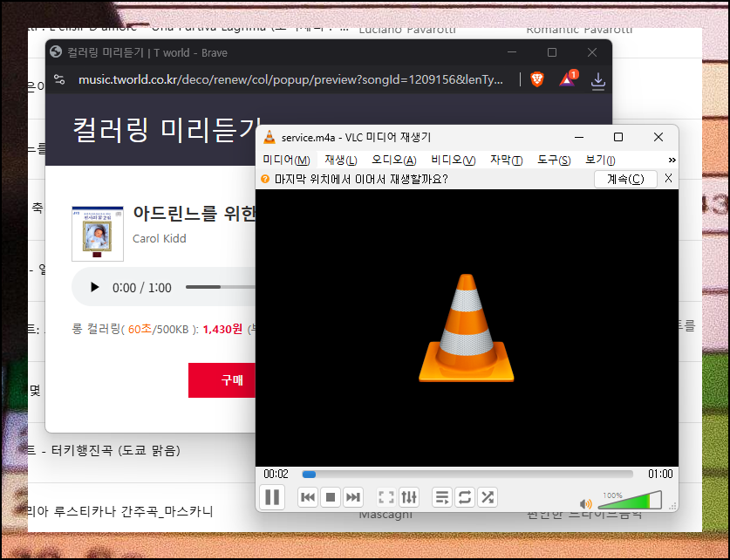This screenshot has height=560, width=730.
Task: Click the resume prompt question mark icon
Action: tap(265, 179)
